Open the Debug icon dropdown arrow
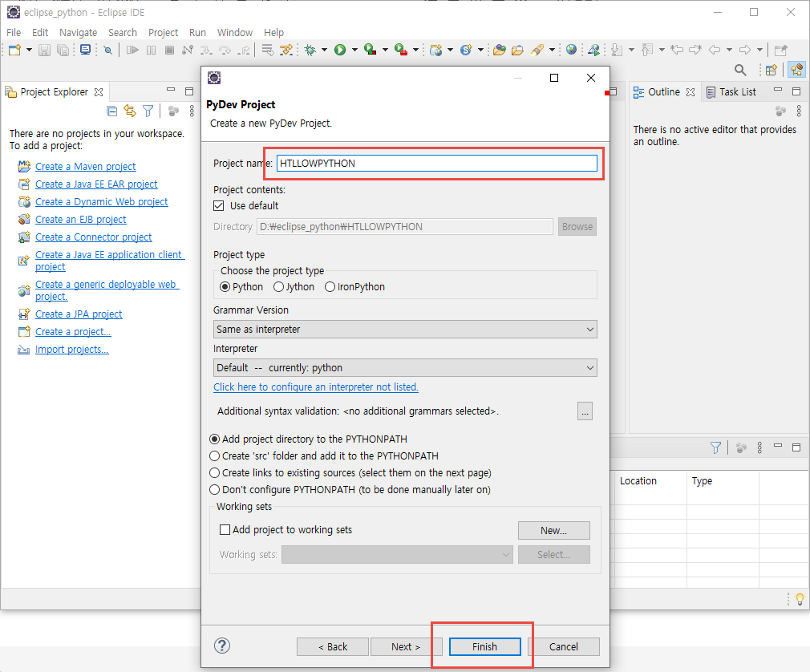Viewport: 810px width, 672px height. click(325, 50)
